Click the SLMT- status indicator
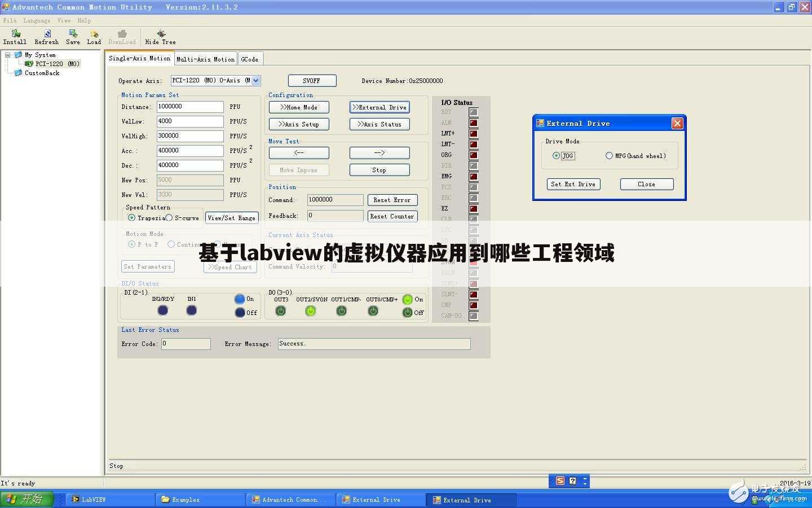Screen dimensions: 812x508 pyautogui.click(x=474, y=294)
